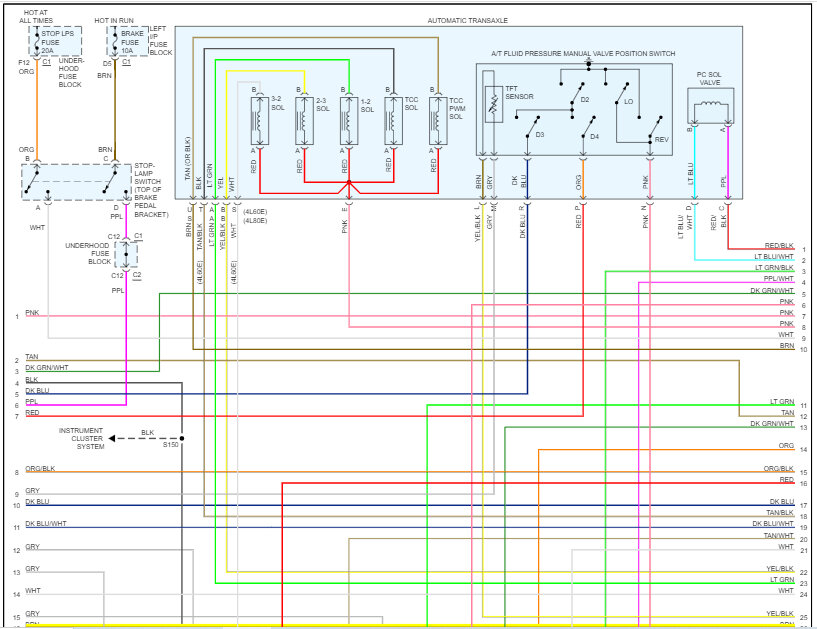Select the TFT SENSOR label
This screenshot has height=629, width=817.
pos(519,93)
